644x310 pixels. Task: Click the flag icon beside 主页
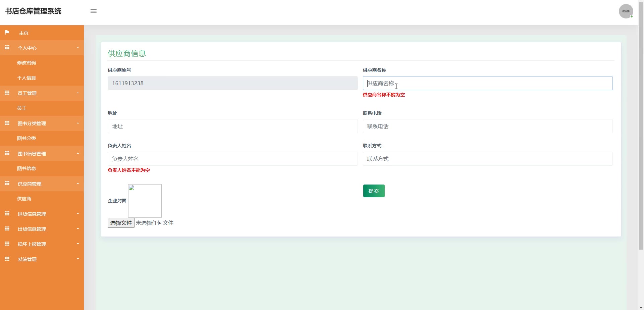coord(7,33)
